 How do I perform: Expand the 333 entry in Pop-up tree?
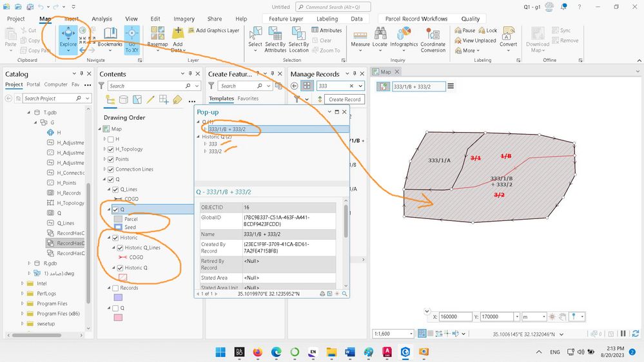coord(206,144)
